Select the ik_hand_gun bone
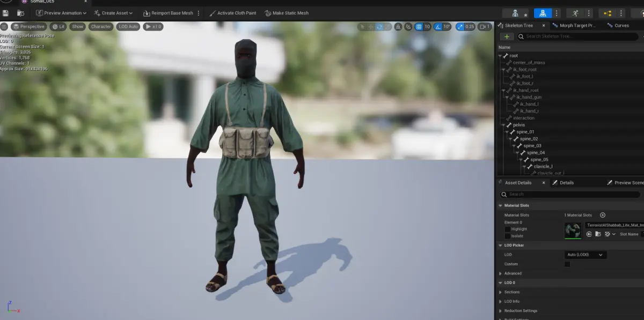The height and width of the screenshot is (320, 644). pyautogui.click(x=529, y=97)
